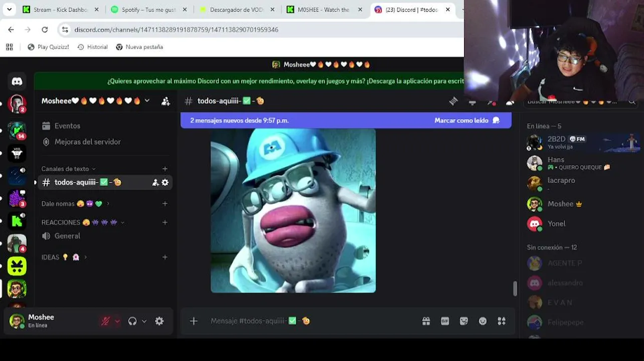Open 2B2D member profile
This screenshot has width=644, height=361.
tap(583, 142)
